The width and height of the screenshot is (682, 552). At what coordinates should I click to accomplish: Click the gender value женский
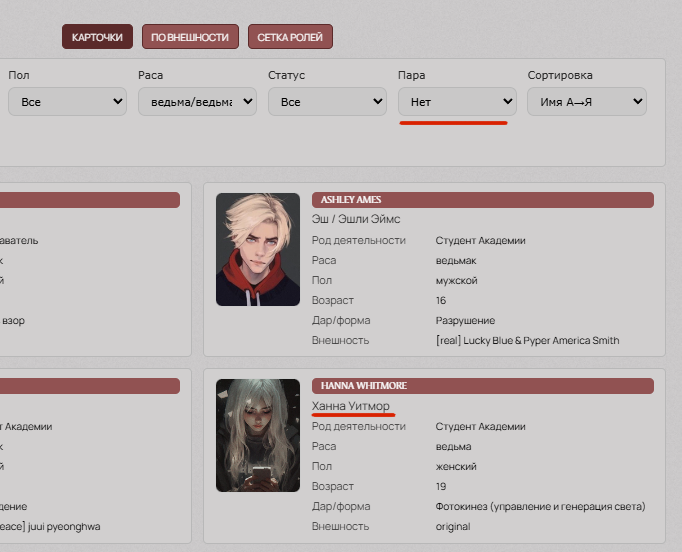point(456,467)
